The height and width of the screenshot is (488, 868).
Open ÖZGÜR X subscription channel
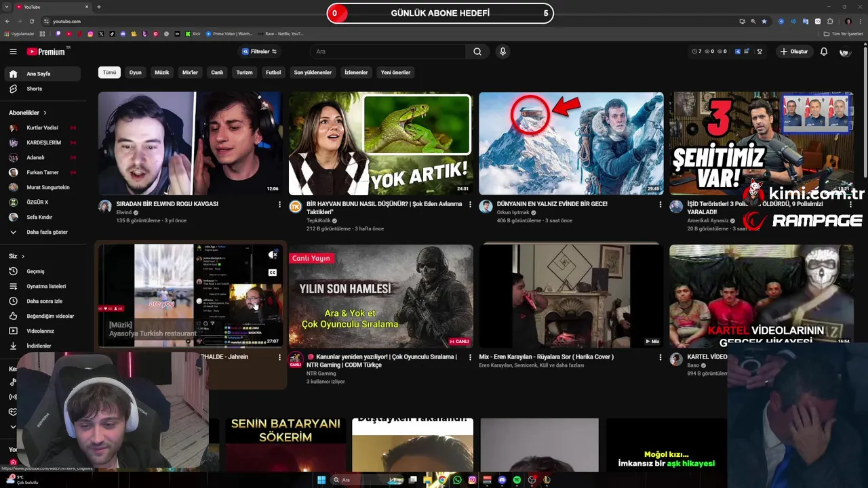[x=42, y=202]
